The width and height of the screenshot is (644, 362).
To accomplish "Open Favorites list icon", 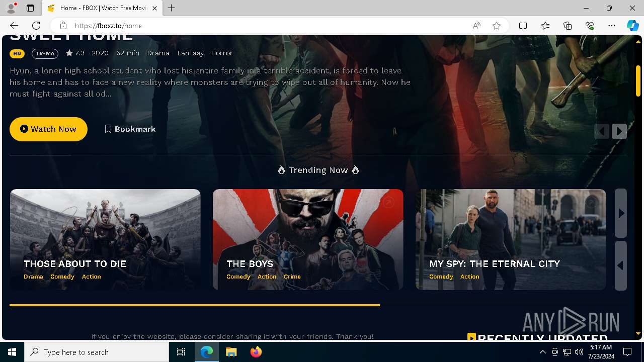I will coord(545,26).
